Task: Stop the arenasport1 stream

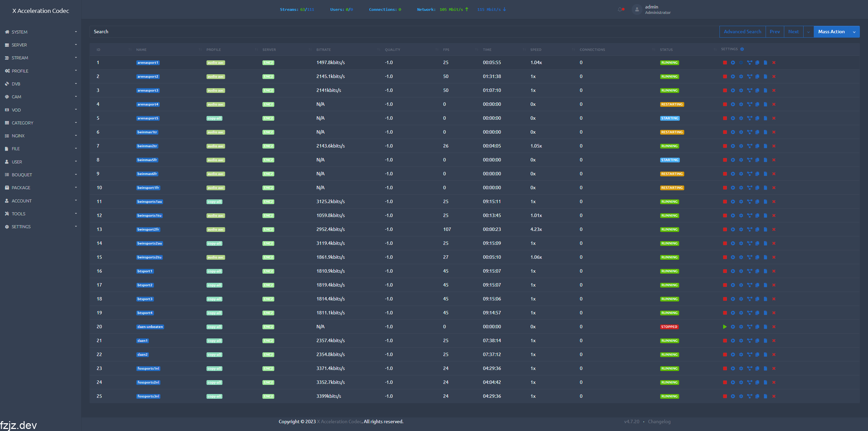Action: tap(725, 63)
